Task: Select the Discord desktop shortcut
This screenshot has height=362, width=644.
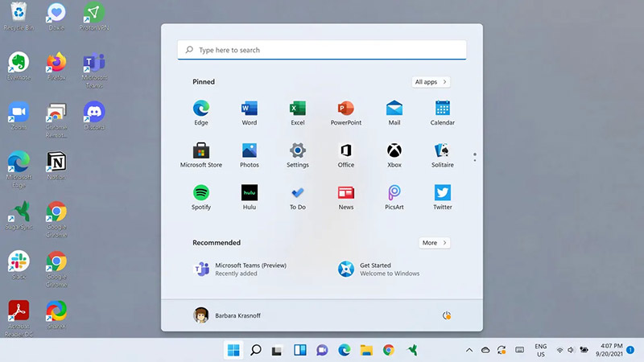Action: [94, 116]
